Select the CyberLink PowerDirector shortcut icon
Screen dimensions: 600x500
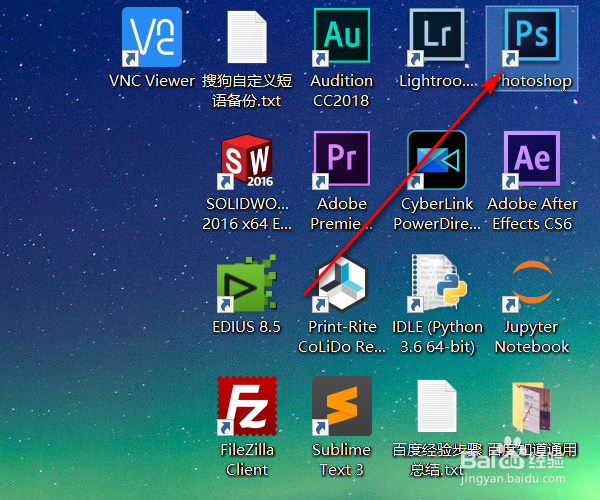(437, 160)
